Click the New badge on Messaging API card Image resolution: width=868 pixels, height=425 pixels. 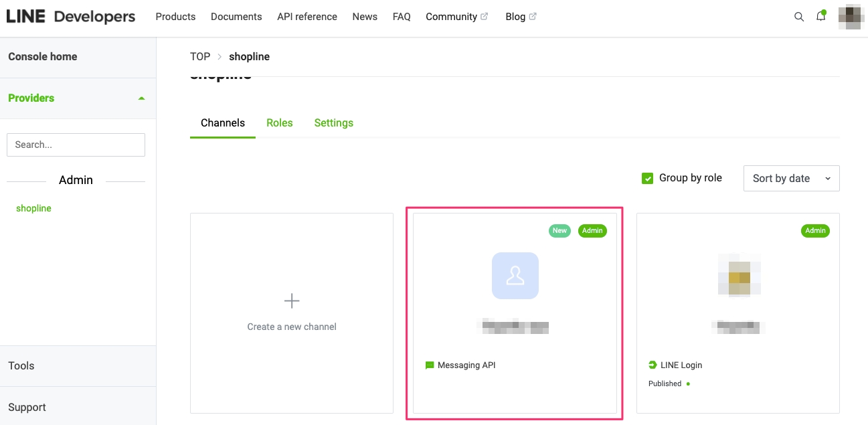(560, 231)
